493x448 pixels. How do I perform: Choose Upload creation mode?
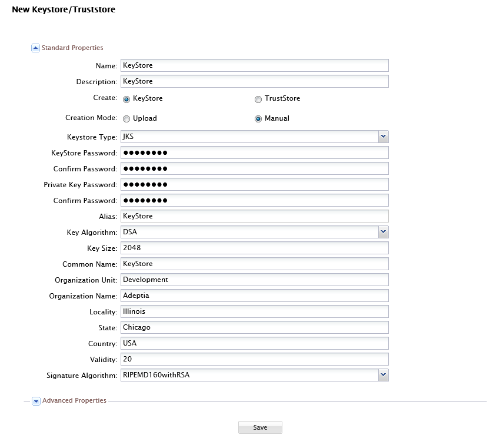click(126, 119)
